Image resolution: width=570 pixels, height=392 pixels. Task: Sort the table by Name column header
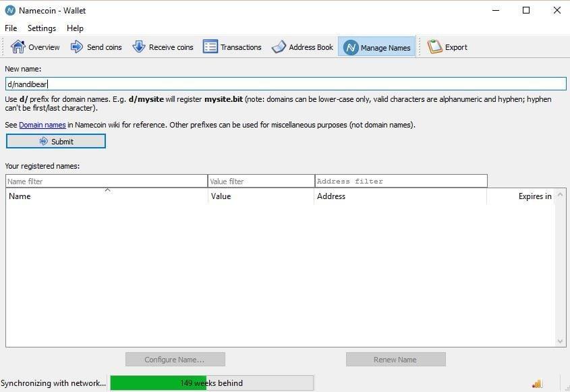coord(107,196)
